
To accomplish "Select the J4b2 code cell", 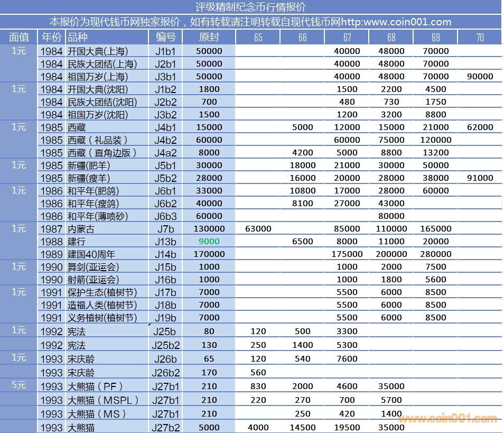I will 165,140.
